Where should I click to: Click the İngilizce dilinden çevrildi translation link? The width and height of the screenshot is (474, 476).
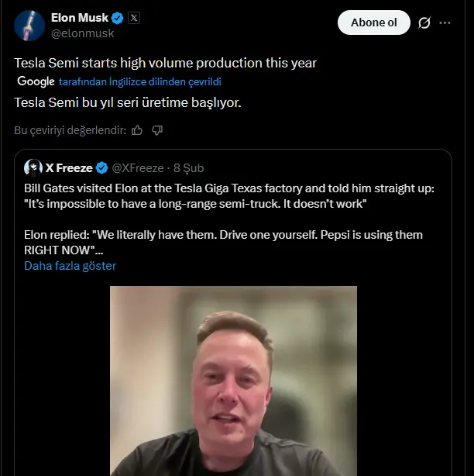click(x=141, y=81)
